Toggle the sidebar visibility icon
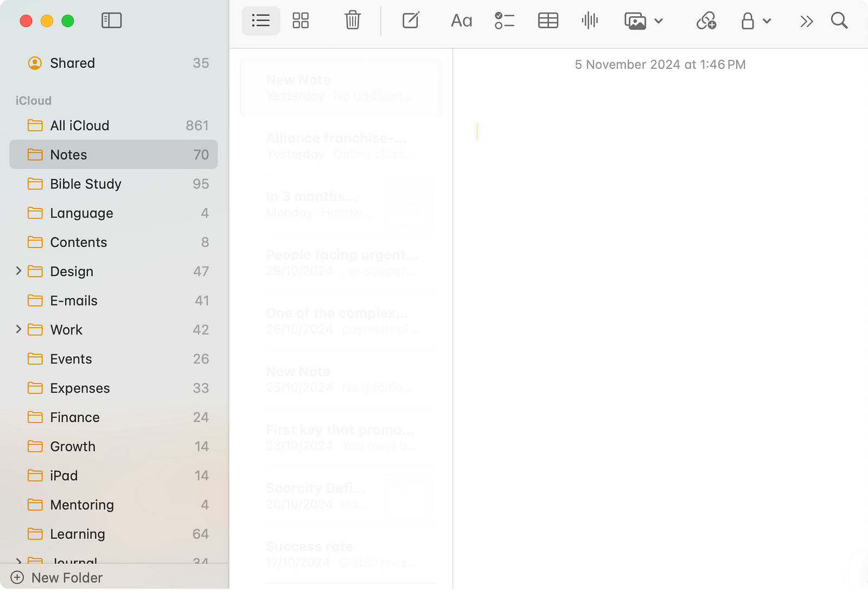Viewport: 868px width, 594px height. [111, 21]
